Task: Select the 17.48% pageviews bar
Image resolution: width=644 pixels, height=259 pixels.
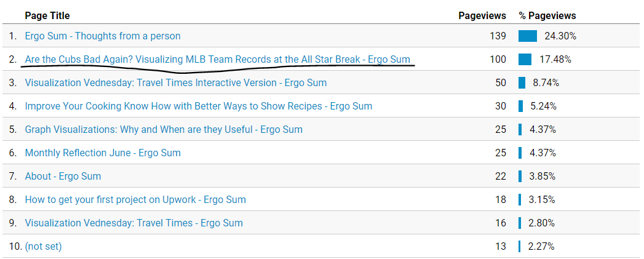Action: point(525,60)
